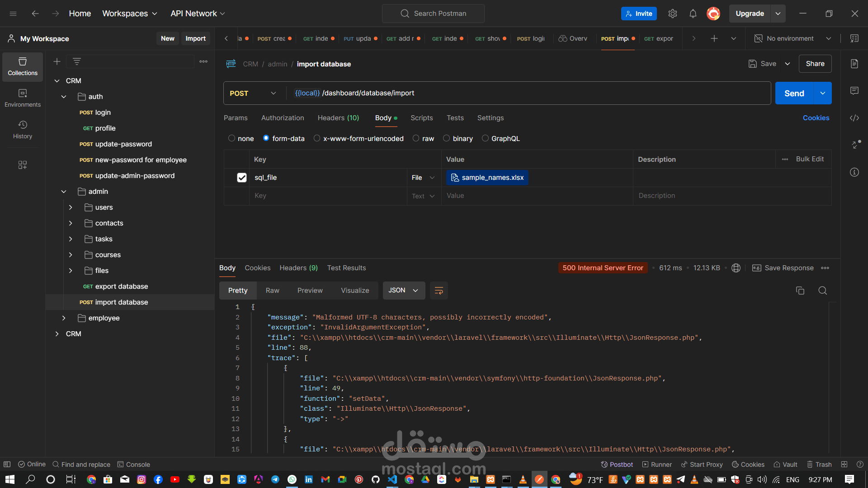The height and width of the screenshot is (488, 868).
Task: Open response more actions menu
Action: 825,268
